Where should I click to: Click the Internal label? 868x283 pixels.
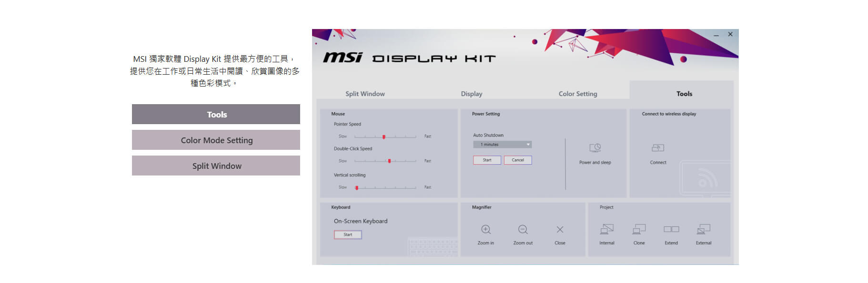(x=607, y=243)
